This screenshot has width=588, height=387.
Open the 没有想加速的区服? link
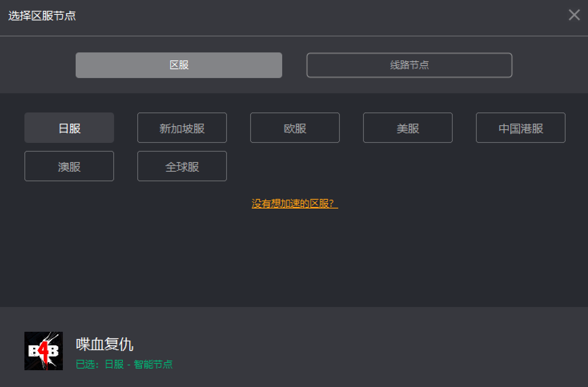point(295,204)
